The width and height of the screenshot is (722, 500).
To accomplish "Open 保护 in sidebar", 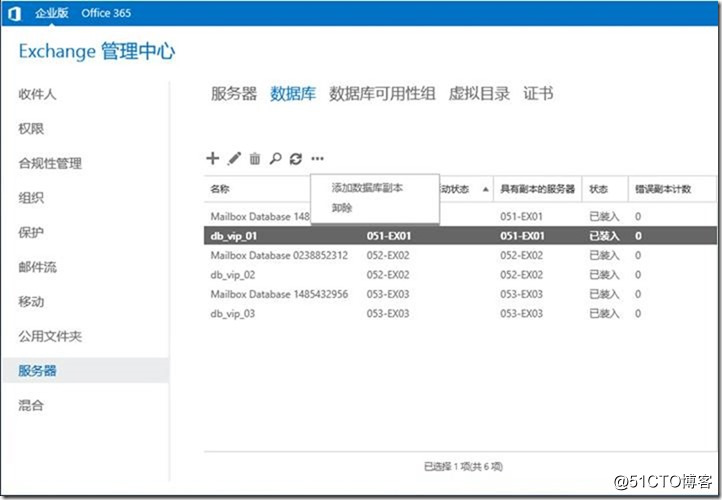I will click(31, 233).
